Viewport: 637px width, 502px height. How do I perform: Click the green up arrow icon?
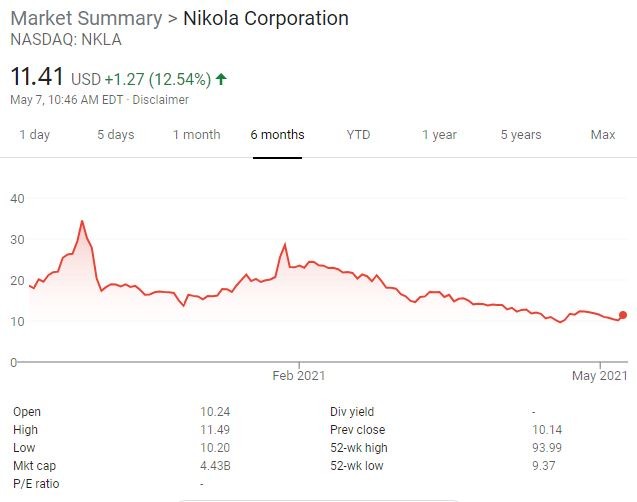click(x=220, y=78)
